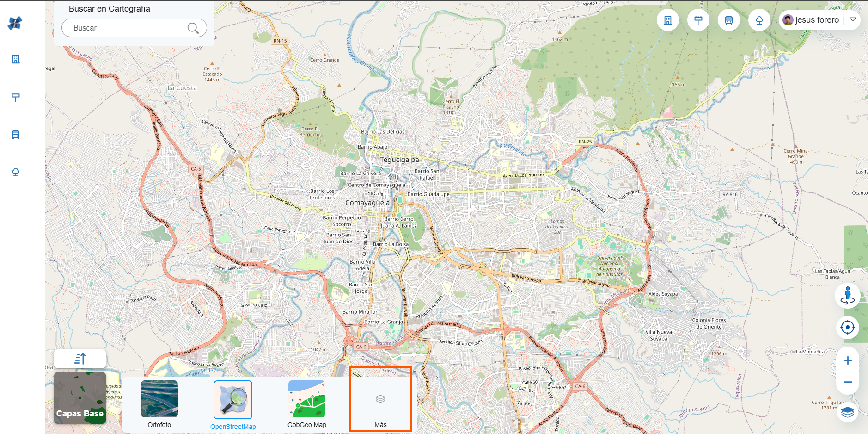Expand the jesus forero account dropdown
The image size is (868, 434).
pos(853,19)
